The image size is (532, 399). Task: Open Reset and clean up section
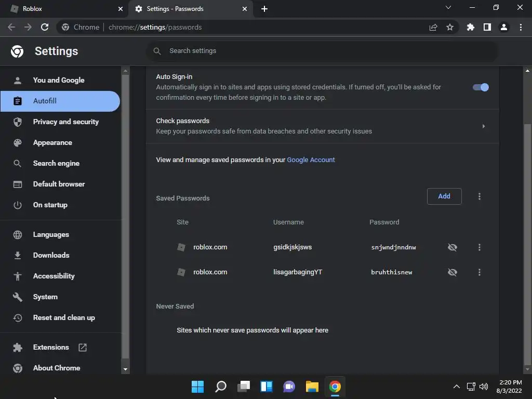pyautogui.click(x=60, y=317)
